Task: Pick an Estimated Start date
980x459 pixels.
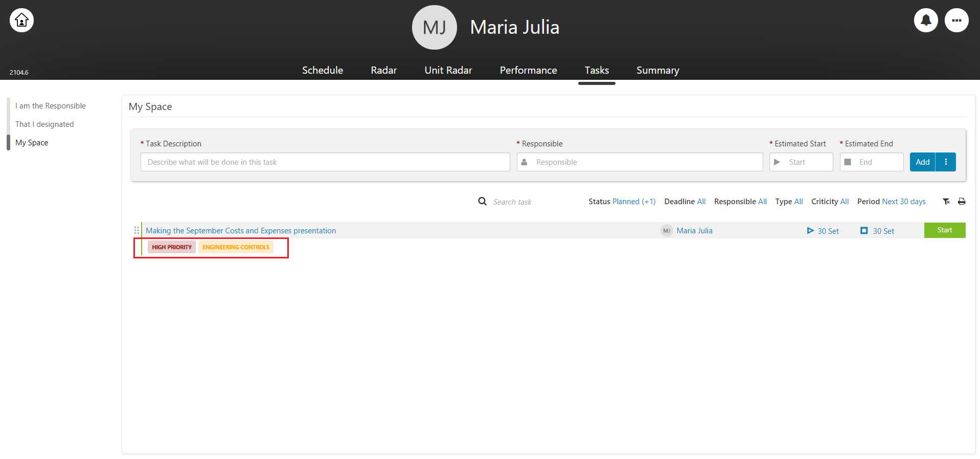Action: 801,162
